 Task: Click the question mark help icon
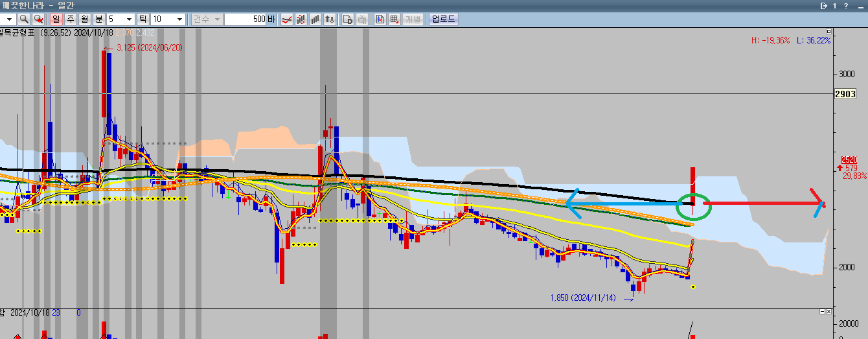(847, 6)
